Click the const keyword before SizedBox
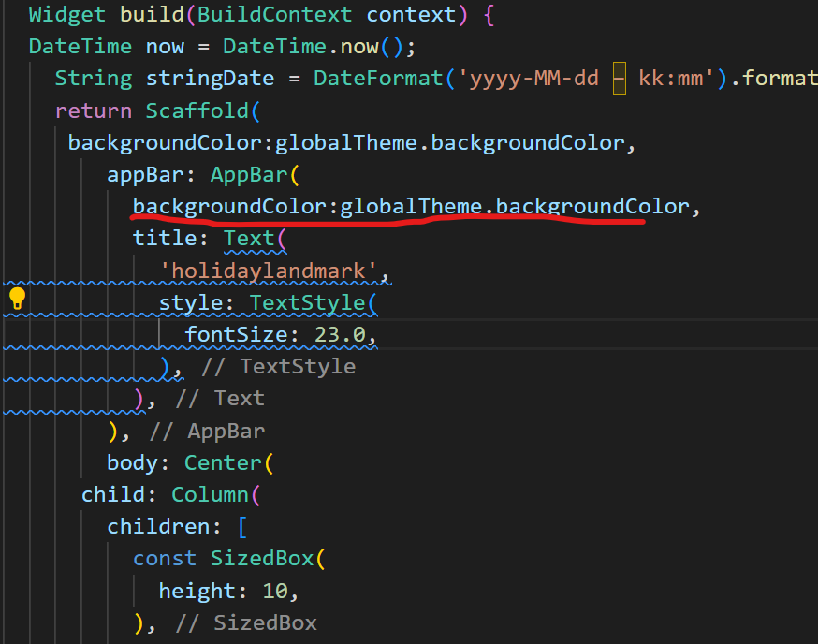 point(165,558)
